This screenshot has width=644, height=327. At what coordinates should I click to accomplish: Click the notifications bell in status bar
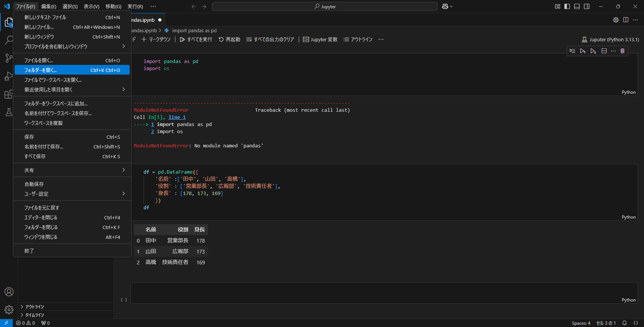(625, 323)
